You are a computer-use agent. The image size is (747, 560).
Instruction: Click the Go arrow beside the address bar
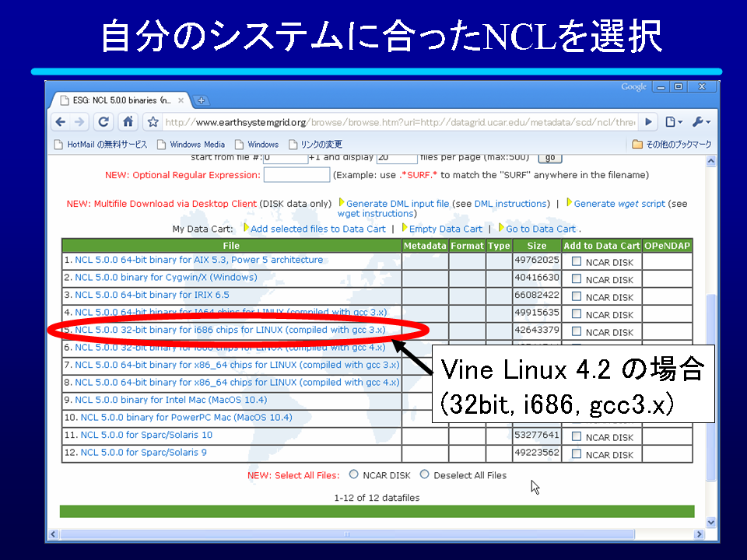coord(648,122)
